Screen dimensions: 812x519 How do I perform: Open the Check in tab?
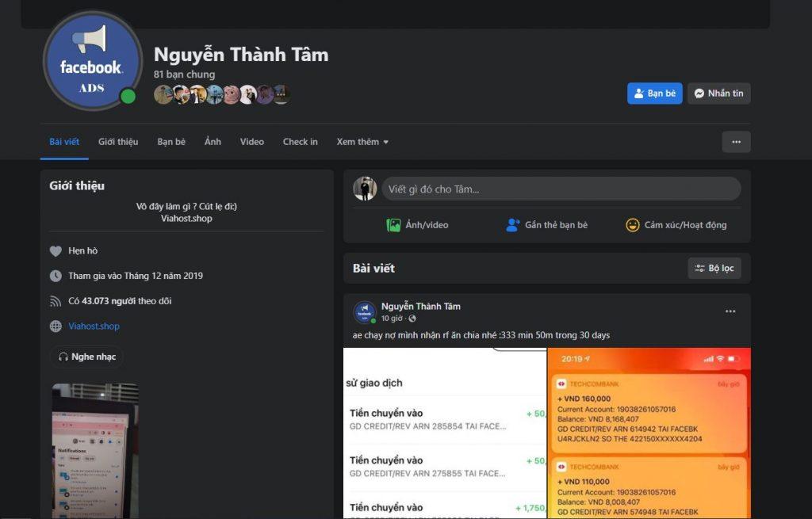tap(300, 142)
